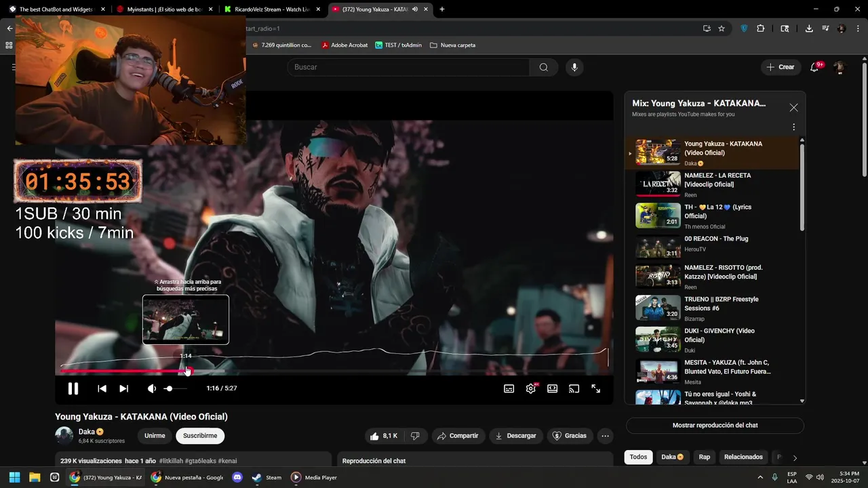This screenshot has width=868, height=488.
Task: Select the Relacionados filter chip
Action: [x=743, y=457]
